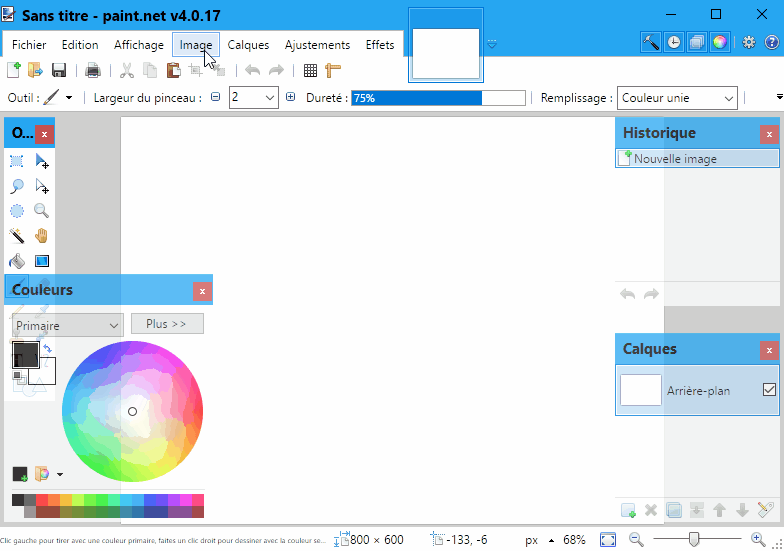Viewport: 784px width, 551px height.
Task: Select the Move Selected Pixels tool
Action: 42,162
